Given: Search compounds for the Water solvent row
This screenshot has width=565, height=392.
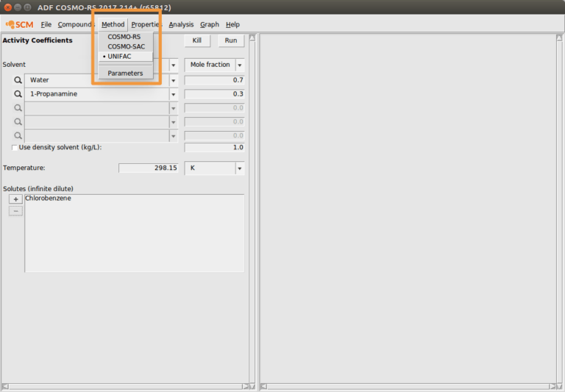Looking at the screenshot, I should (18, 80).
